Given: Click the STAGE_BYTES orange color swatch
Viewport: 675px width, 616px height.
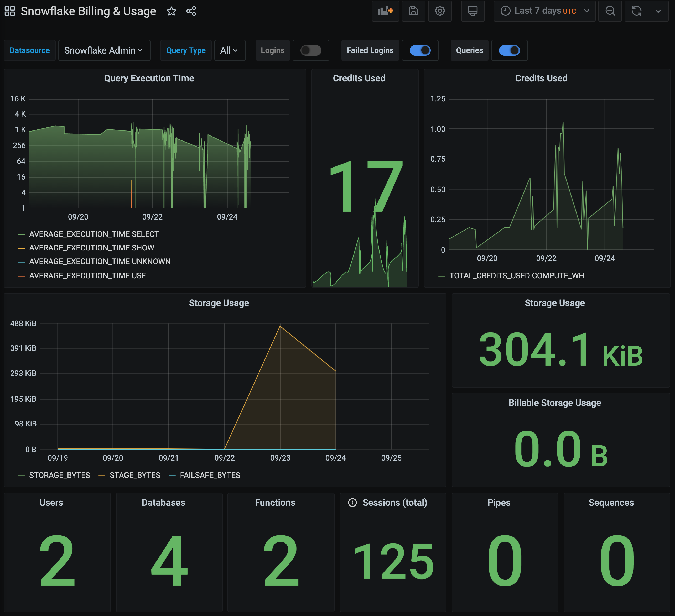Looking at the screenshot, I should click(x=102, y=476).
